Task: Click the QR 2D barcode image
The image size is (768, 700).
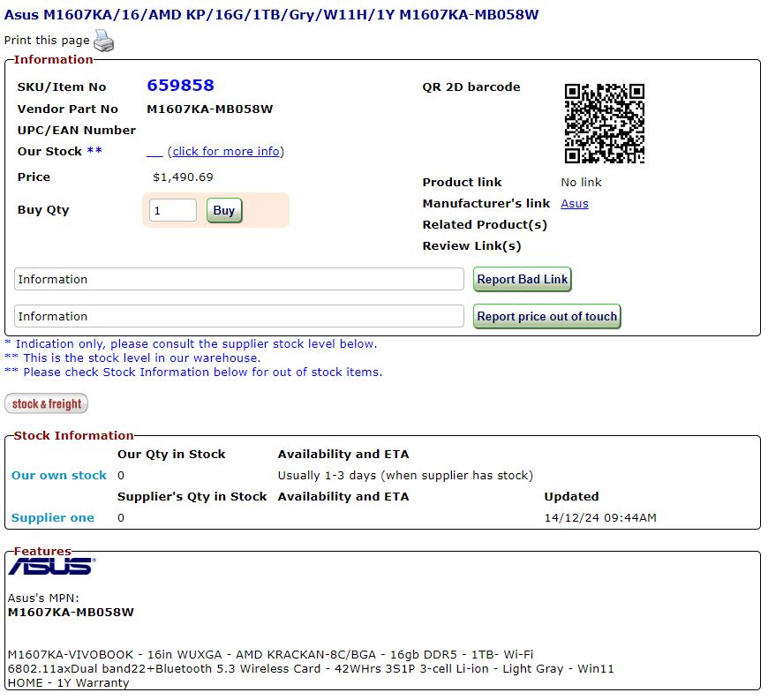Action: pyautogui.click(x=604, y=124)
